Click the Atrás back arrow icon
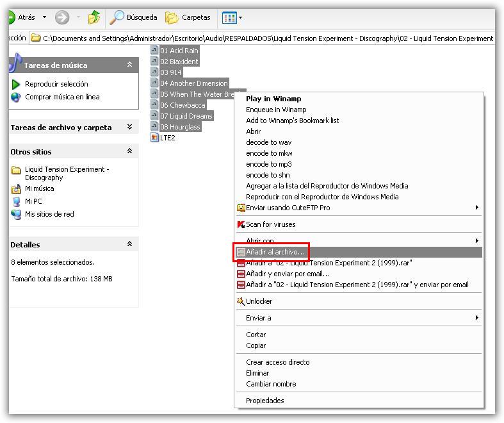 click(x=12, y=17)
